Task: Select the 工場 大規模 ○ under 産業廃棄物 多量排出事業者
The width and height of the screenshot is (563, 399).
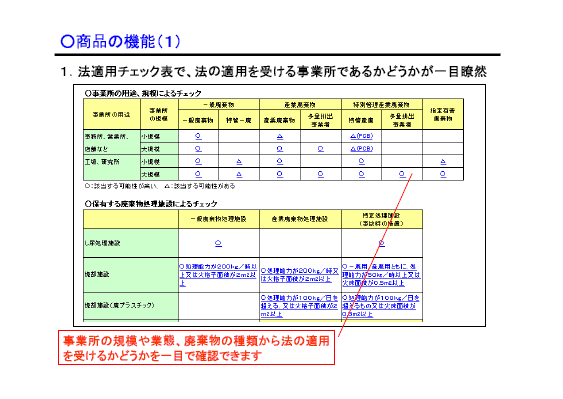Action: (321, 174)
